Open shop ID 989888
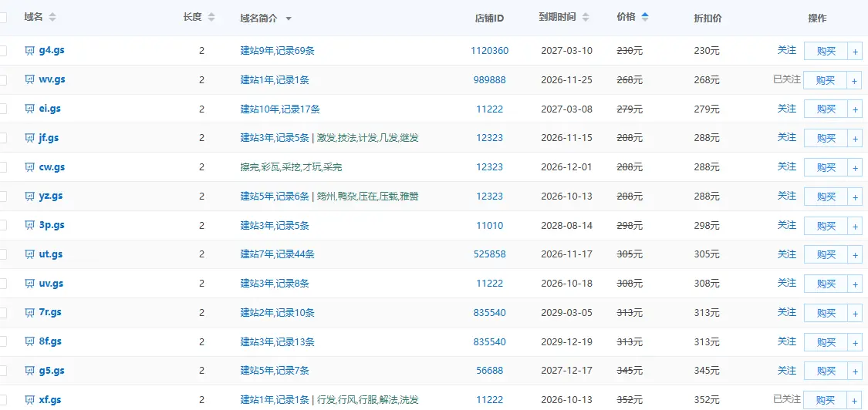 click(489, 79)
